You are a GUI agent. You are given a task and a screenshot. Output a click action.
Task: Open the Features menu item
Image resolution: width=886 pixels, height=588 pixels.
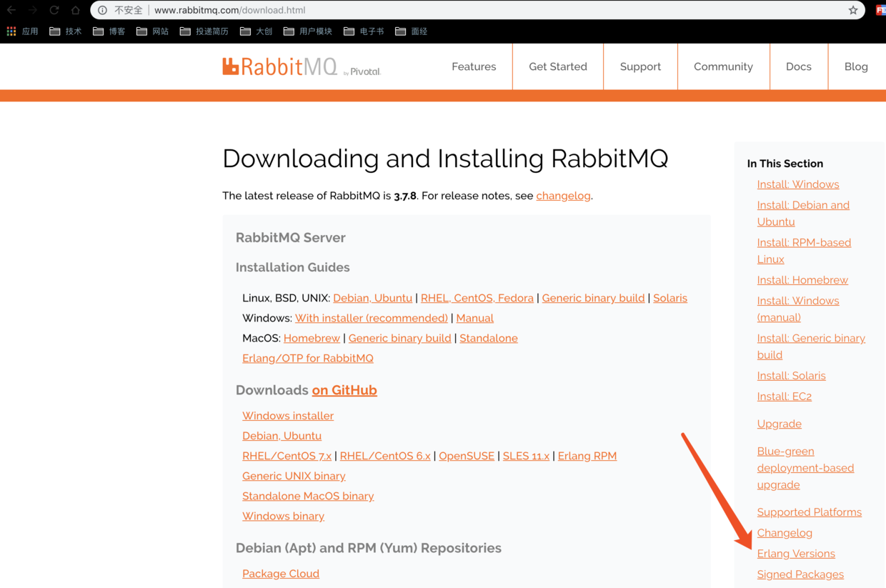(474, 66)
